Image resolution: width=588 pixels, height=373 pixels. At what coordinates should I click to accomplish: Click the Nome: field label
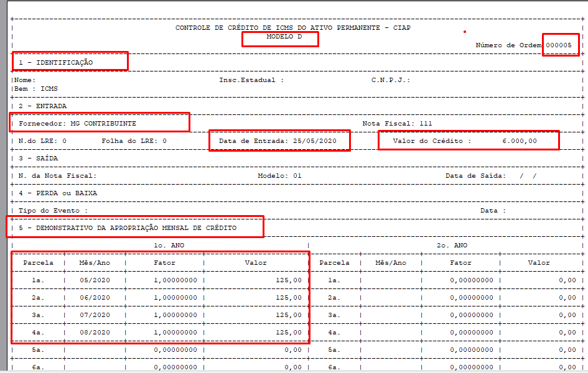coord(25,80)
